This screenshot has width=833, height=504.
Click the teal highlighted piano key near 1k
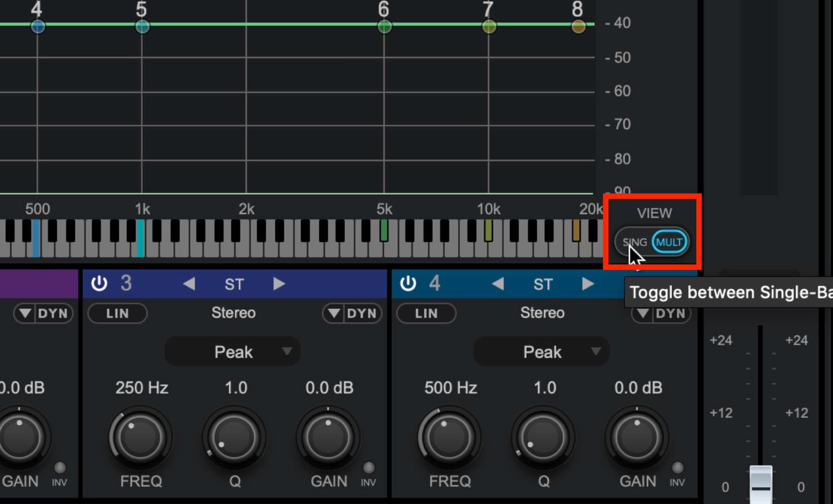point(140,238)
